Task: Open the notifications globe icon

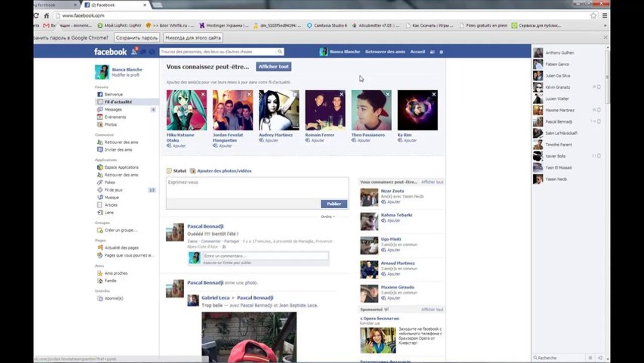Action: pyautogui.click(x=152, y=51)
